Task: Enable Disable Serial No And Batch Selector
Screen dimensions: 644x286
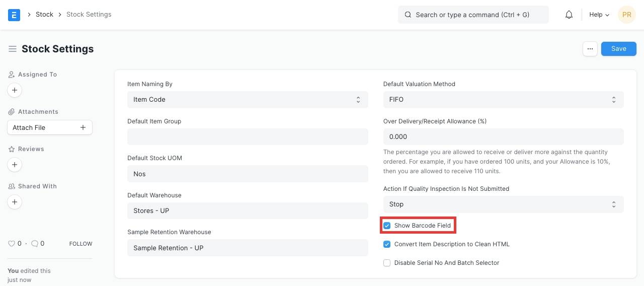Action: click(387, 263)
